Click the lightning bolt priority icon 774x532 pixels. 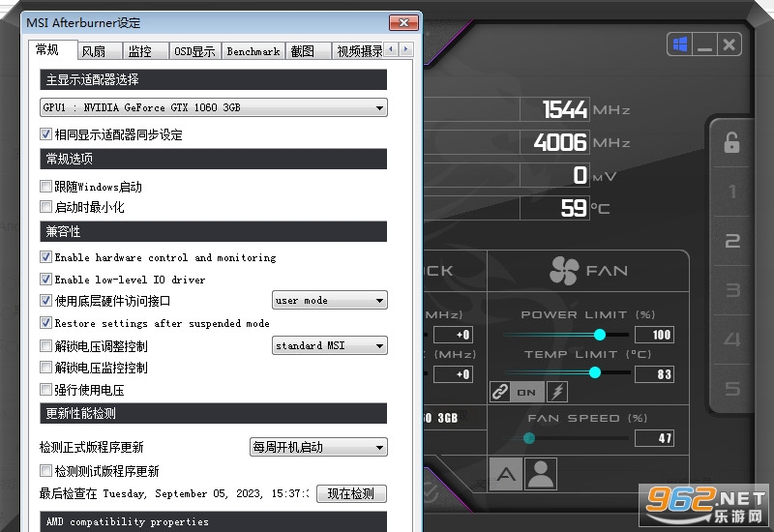click(557, 392)
